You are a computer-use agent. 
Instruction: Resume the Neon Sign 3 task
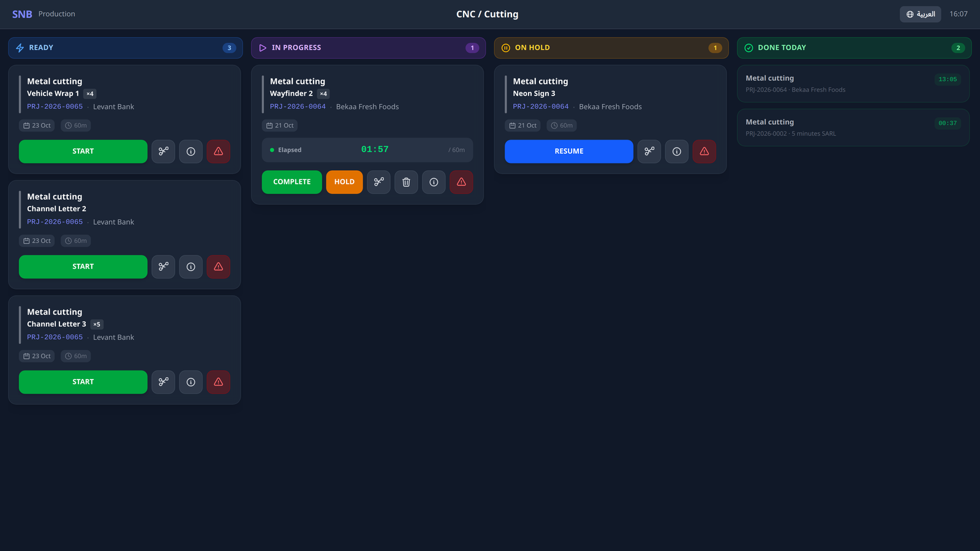[569, 151]
